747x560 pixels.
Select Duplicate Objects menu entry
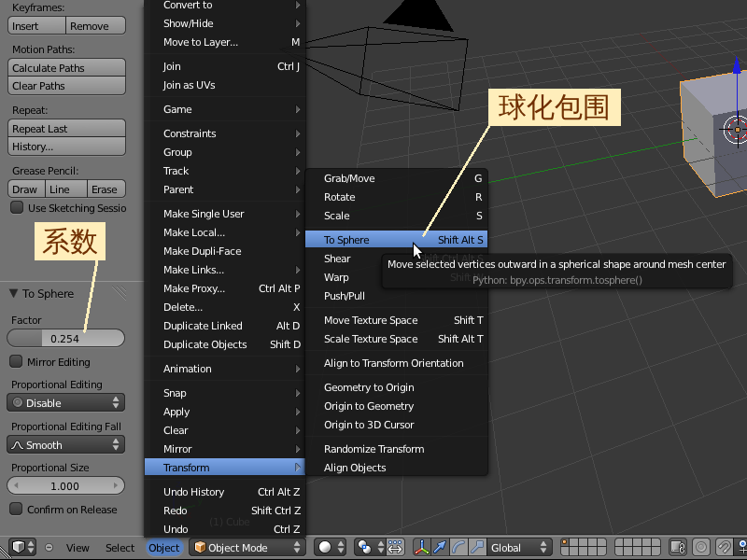click(224, 344)
